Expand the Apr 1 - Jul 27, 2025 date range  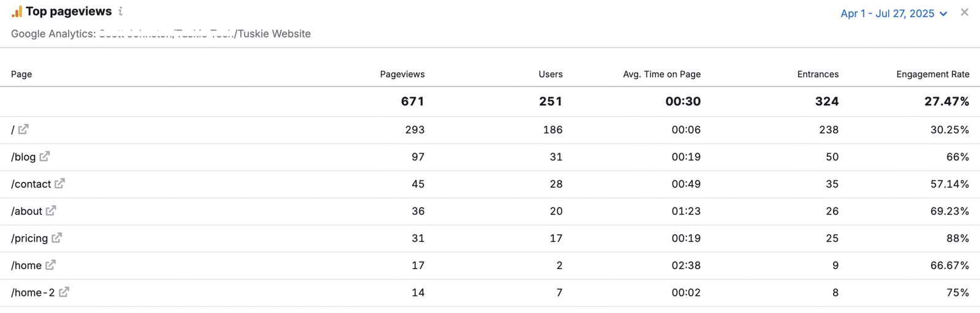894,13
